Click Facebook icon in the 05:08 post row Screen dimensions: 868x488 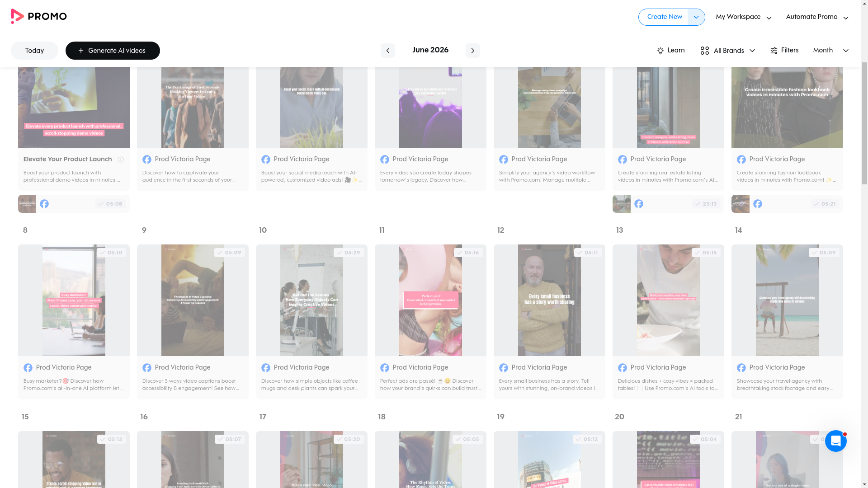coord(44,204)
